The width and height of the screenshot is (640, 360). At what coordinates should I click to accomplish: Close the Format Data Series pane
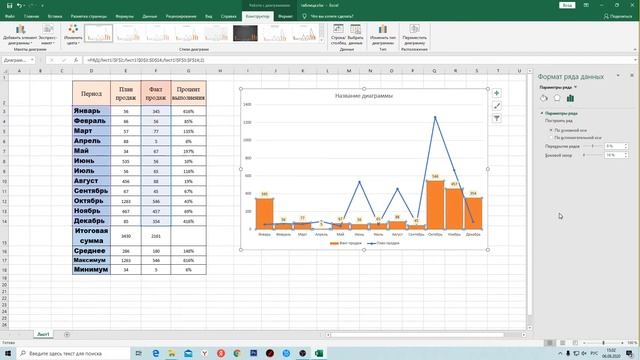[x=631, y=76]
